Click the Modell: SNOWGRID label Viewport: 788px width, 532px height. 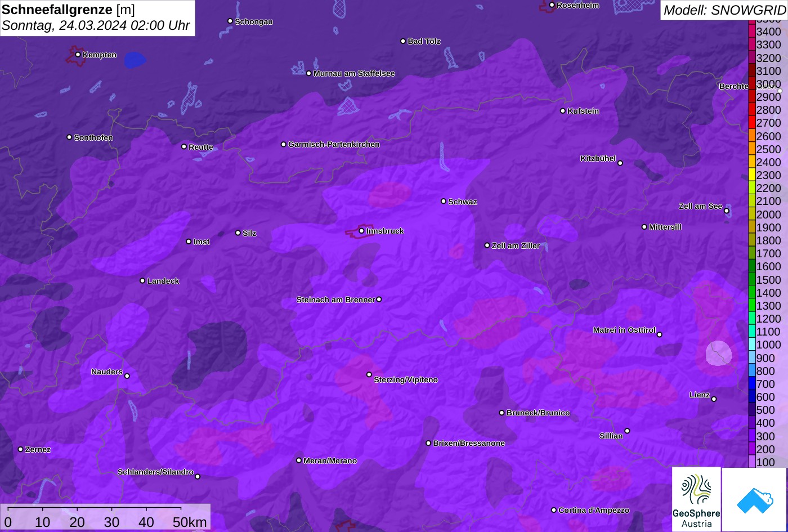[x=724, y=10]
